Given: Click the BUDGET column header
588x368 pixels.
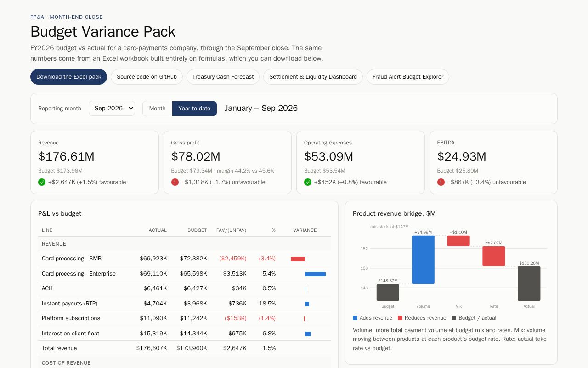Looking at the screenshot, I should [x=197, y=230].
